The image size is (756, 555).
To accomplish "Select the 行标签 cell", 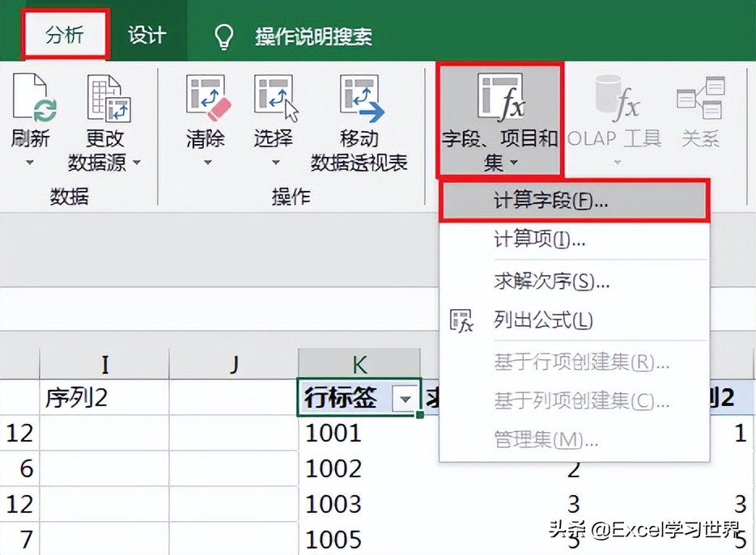I will pyautogui.click(x=359, y=398).
